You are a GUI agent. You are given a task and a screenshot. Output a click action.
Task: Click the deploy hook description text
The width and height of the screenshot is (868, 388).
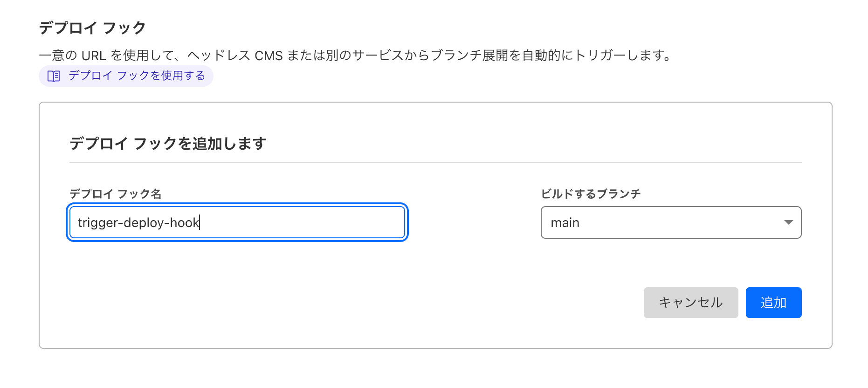[x=356, y=55]
